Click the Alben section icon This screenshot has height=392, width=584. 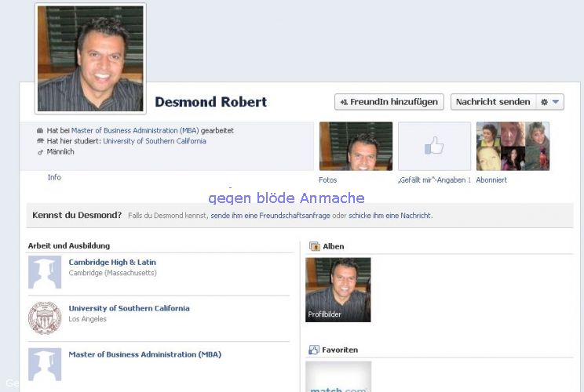click(314, 246)
